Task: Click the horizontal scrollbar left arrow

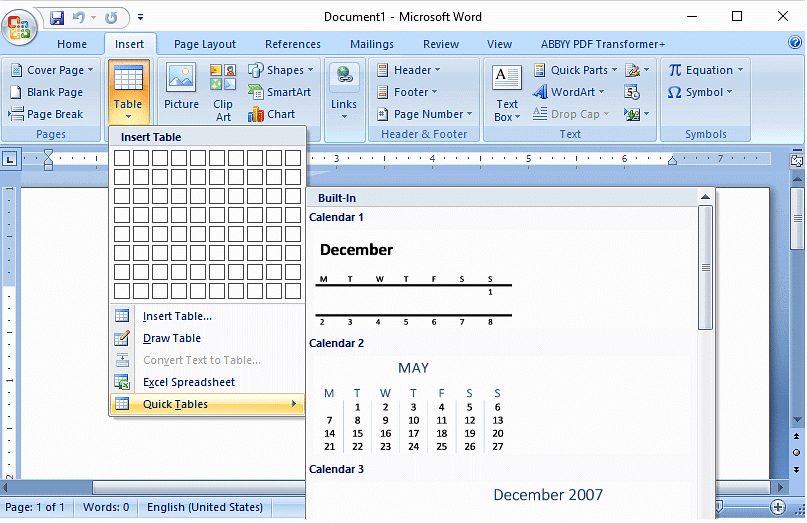Action: pyautogui.click(x=6, y=486)
